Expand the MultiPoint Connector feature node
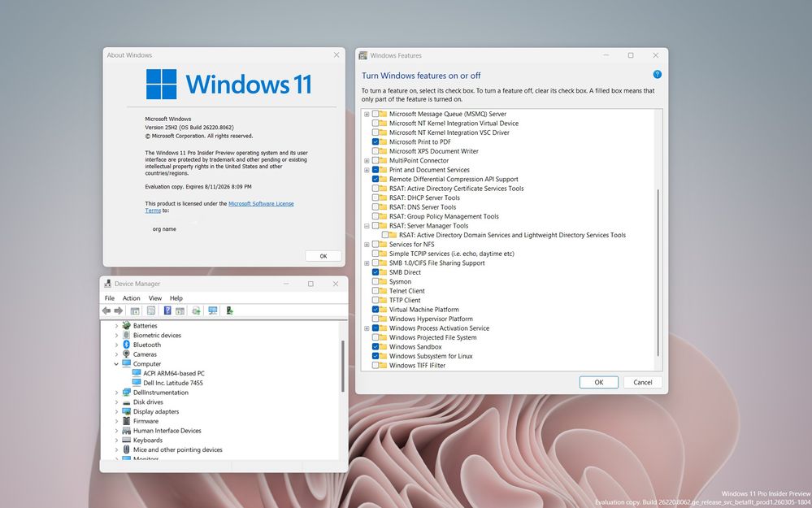The width and height of the screenshot is (812, 508). pyautogui.click(x=367, y=161)
